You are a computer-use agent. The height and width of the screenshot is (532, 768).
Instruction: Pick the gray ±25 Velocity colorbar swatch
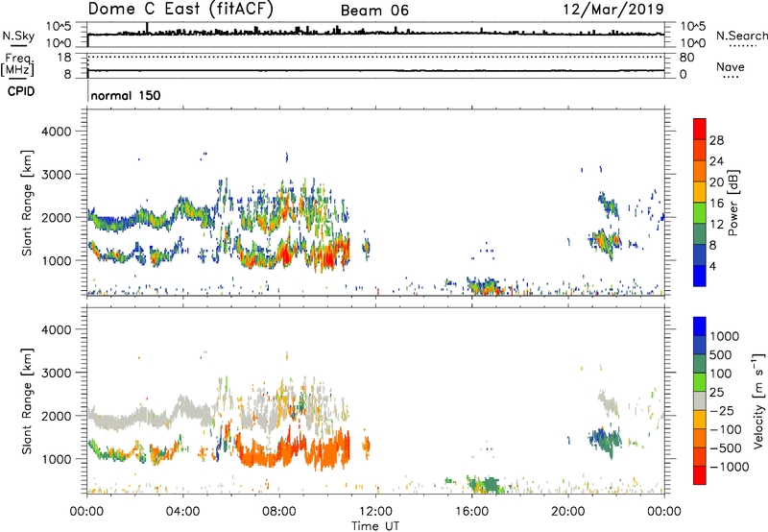pyautogui.click(x=700, y=401)
